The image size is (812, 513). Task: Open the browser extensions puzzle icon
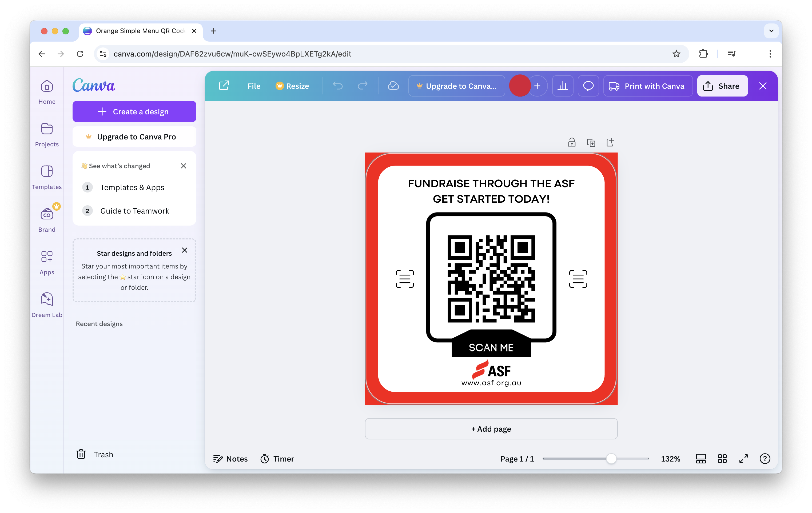703,54
